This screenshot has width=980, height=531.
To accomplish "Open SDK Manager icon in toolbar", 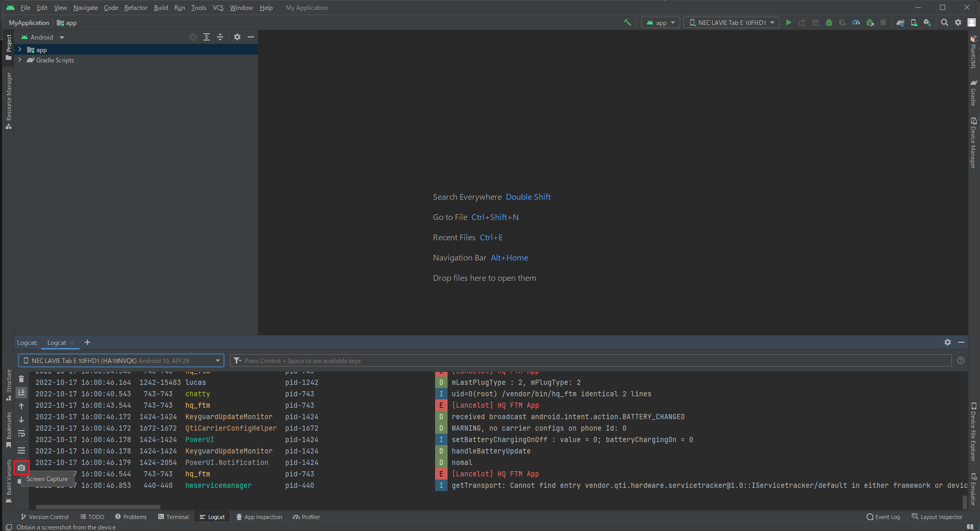I will 927,22.
